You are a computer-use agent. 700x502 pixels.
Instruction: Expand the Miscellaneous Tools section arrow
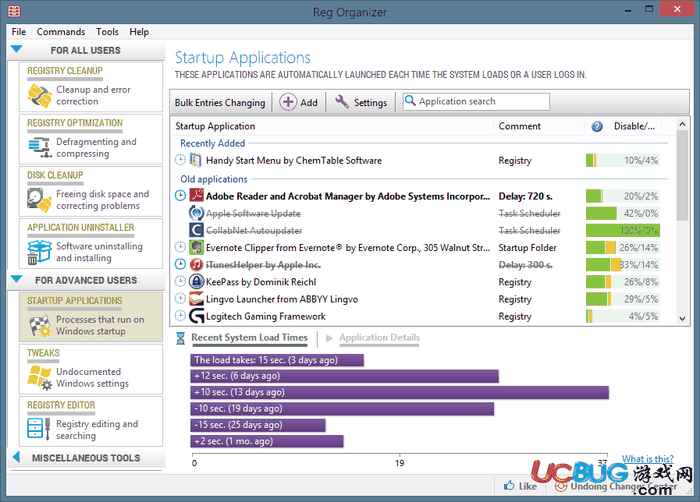pyautogui.click(x=17, y=457)
